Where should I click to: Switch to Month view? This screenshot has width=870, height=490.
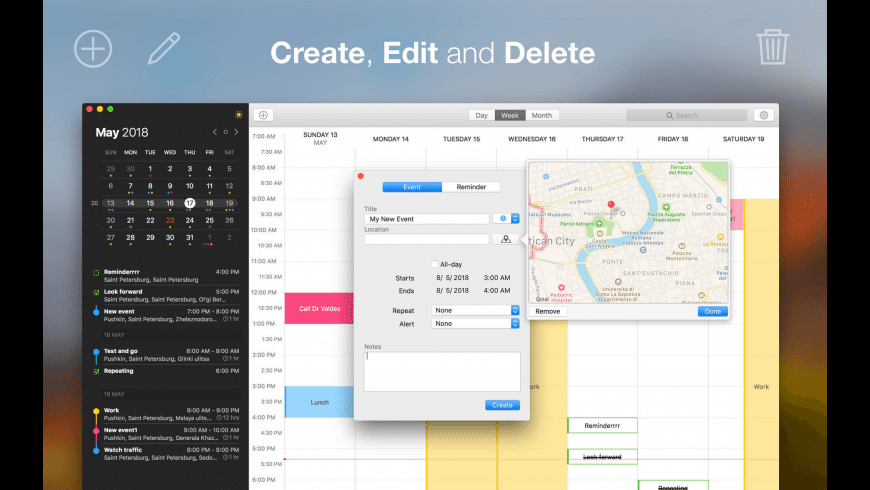542,115
